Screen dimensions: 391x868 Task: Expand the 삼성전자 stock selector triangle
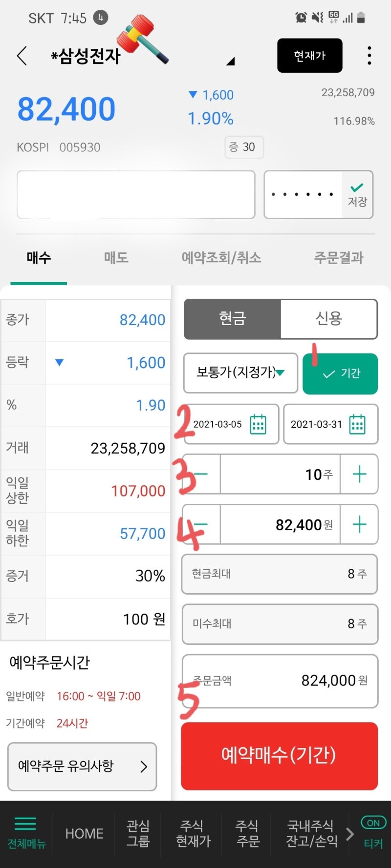click(231, 62)
